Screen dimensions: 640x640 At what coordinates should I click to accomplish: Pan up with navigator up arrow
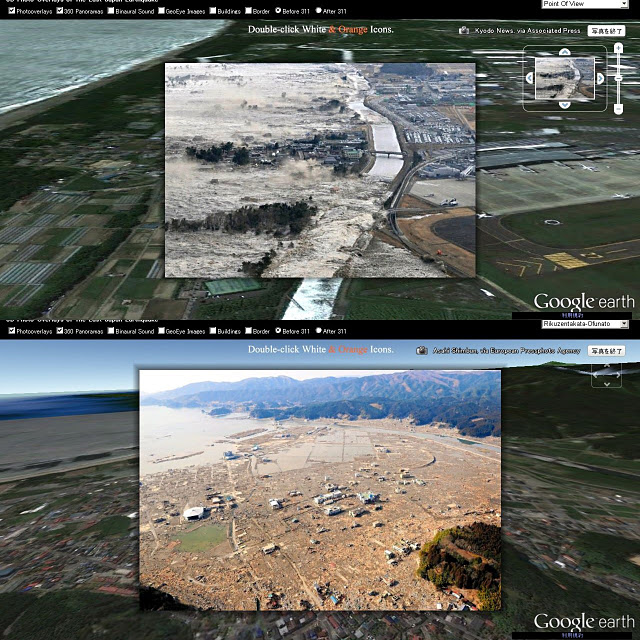coord(564,52)
